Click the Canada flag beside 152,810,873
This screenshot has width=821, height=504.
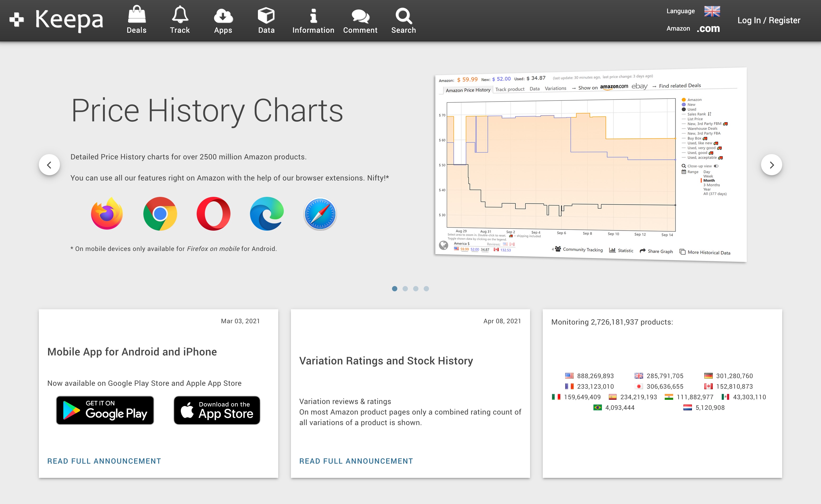click(x=708, y=386)
